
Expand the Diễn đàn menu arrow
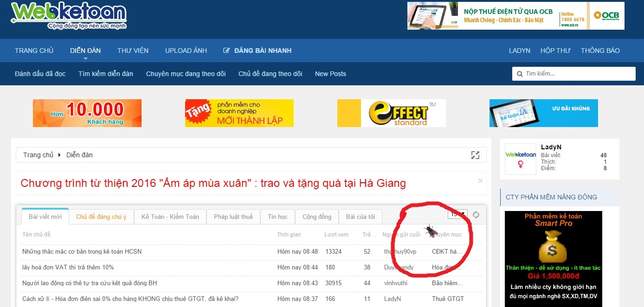(x=85, y=59)
